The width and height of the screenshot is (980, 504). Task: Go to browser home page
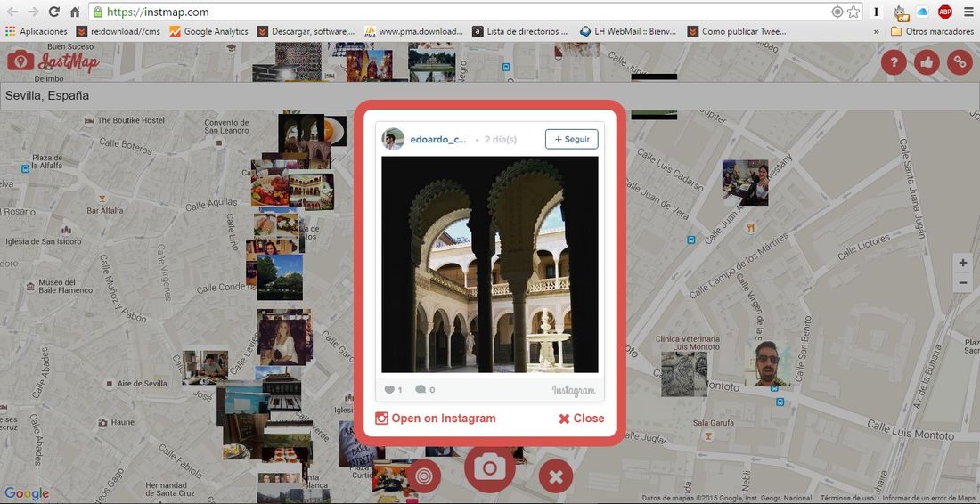click(75, 12)
